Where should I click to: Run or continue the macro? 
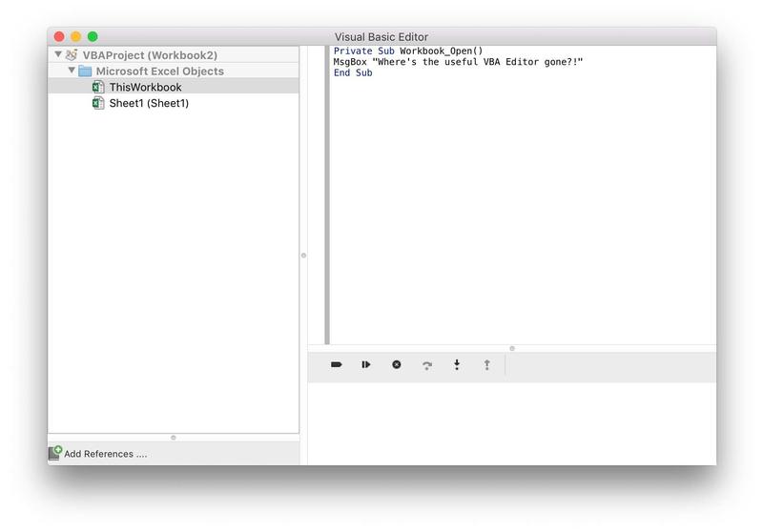(366, 365)
